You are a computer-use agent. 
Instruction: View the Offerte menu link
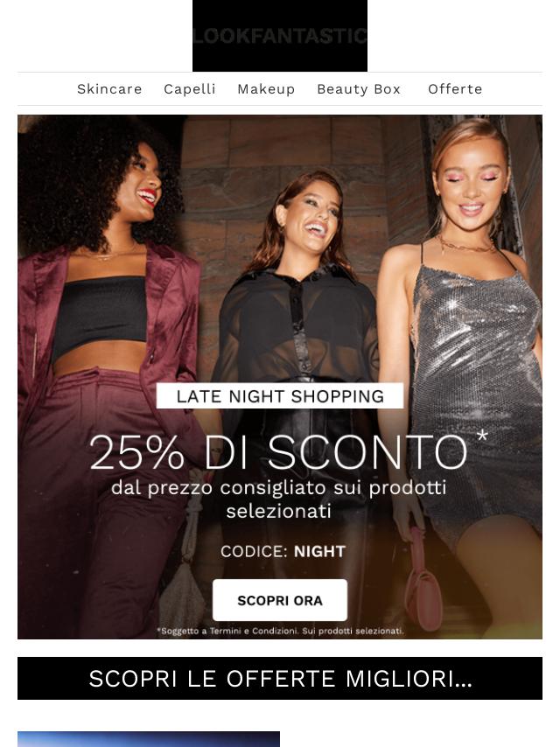point(455,89)
